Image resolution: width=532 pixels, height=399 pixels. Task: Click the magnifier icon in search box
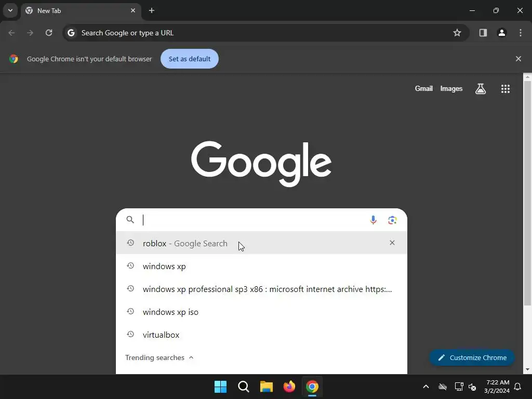pos(130,220)
